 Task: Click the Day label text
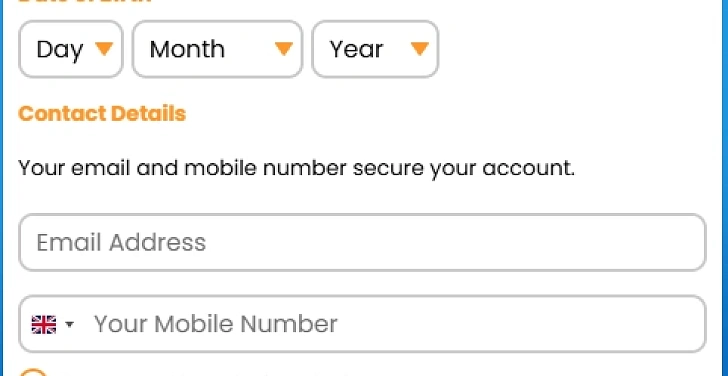pyautogui.click(x=60, y=50)
